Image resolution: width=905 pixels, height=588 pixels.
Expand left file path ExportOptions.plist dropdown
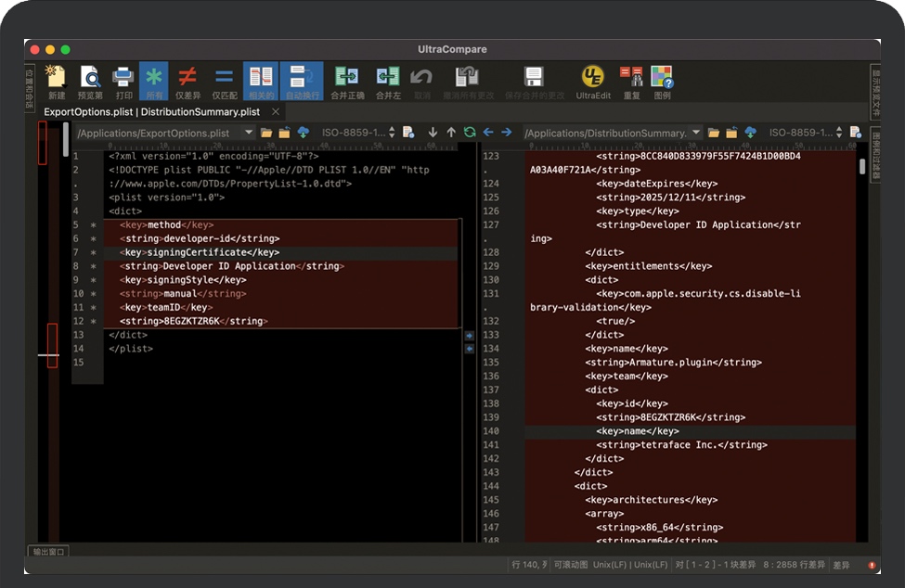point(248,133)
